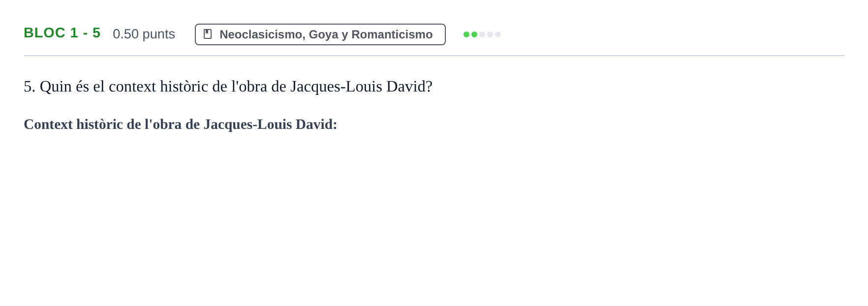Click the first green difficulty dot
This screenshot has height=306, width=868.
(466, 34)
